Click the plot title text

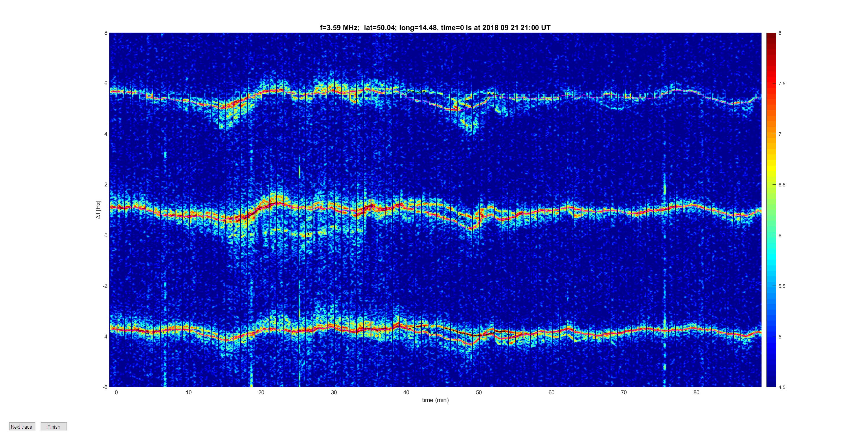pos(435,28)
